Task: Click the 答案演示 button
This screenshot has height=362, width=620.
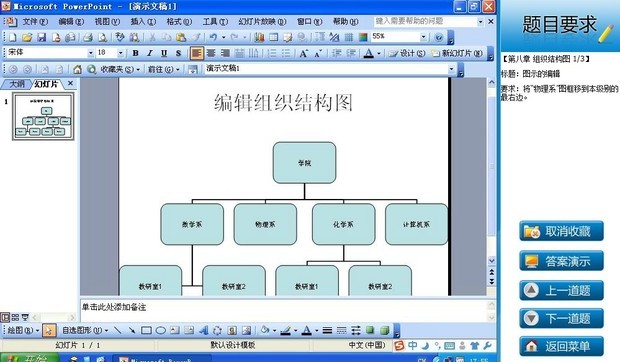Action: tap(561, 261)
